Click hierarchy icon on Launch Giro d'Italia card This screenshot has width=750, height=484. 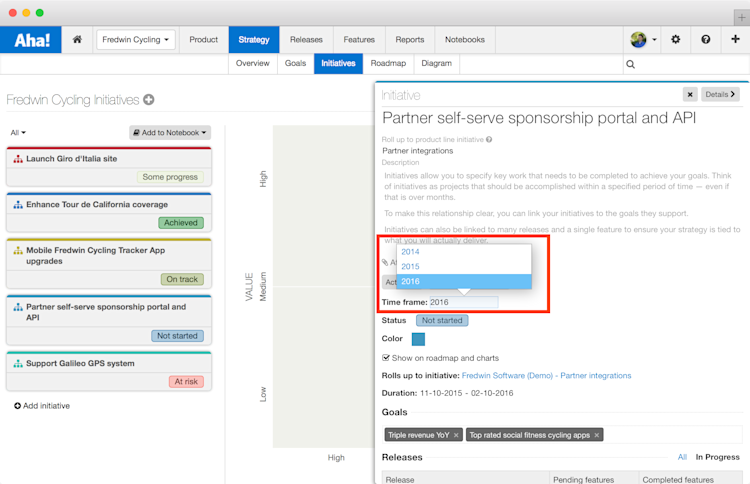point(18,159)
